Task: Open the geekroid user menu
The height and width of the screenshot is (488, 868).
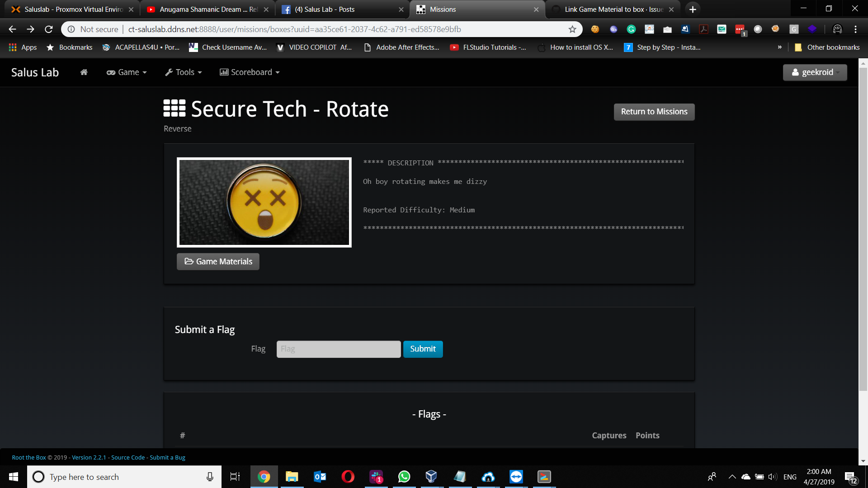Action: [815, 72]
